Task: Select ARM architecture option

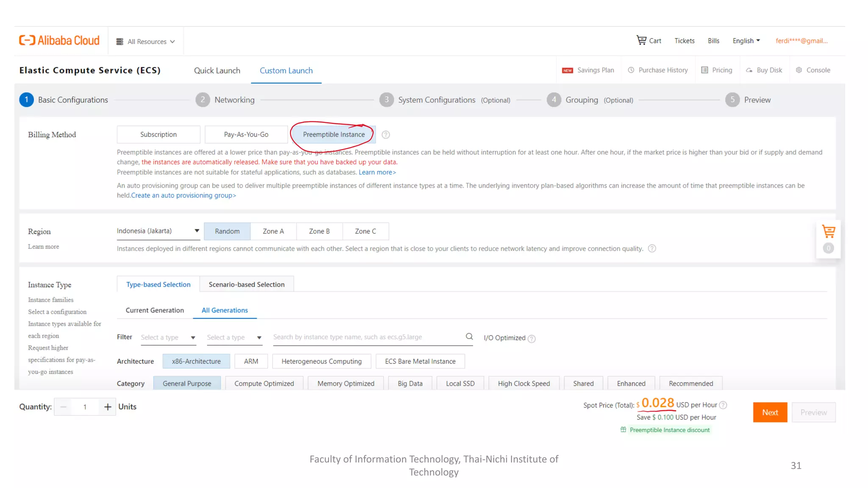Action: 251,361
